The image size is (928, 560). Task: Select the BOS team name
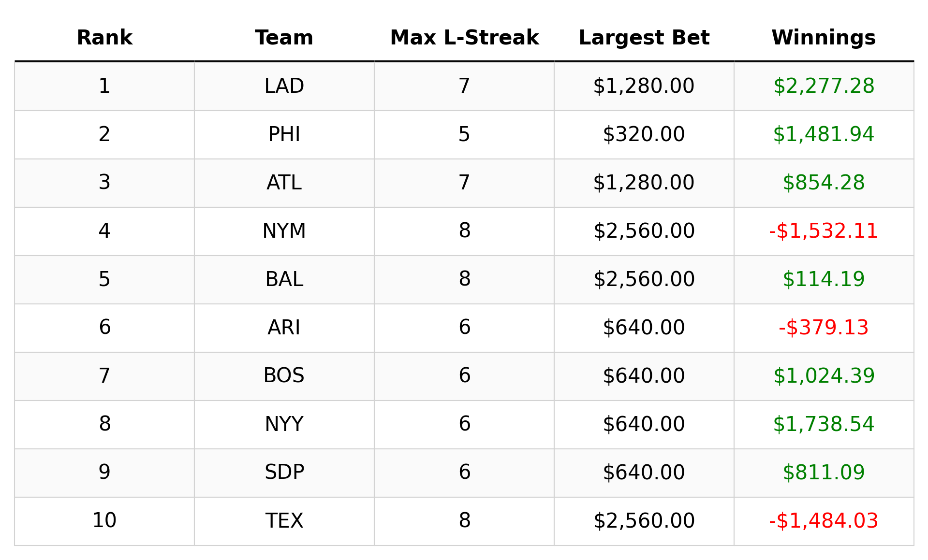(284, 376)
